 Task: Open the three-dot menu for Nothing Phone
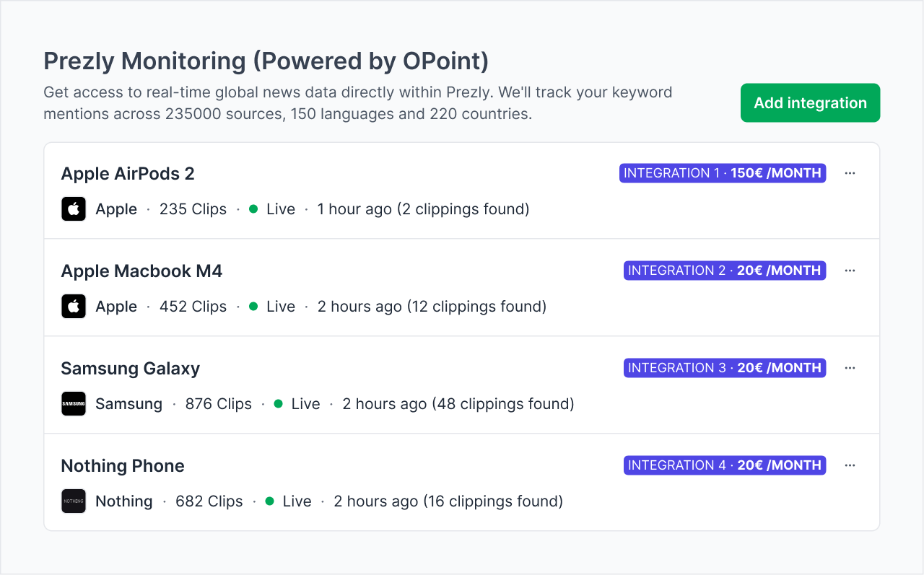(850, 465)
